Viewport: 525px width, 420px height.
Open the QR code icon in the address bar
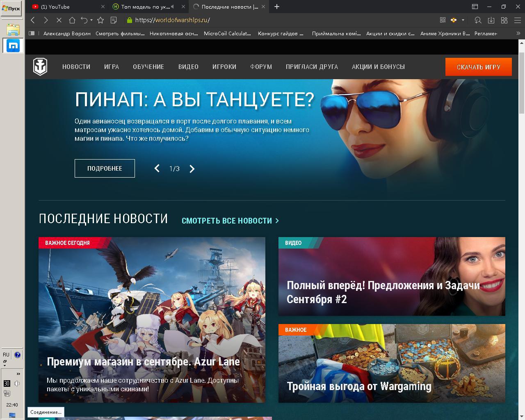[443, 20]
